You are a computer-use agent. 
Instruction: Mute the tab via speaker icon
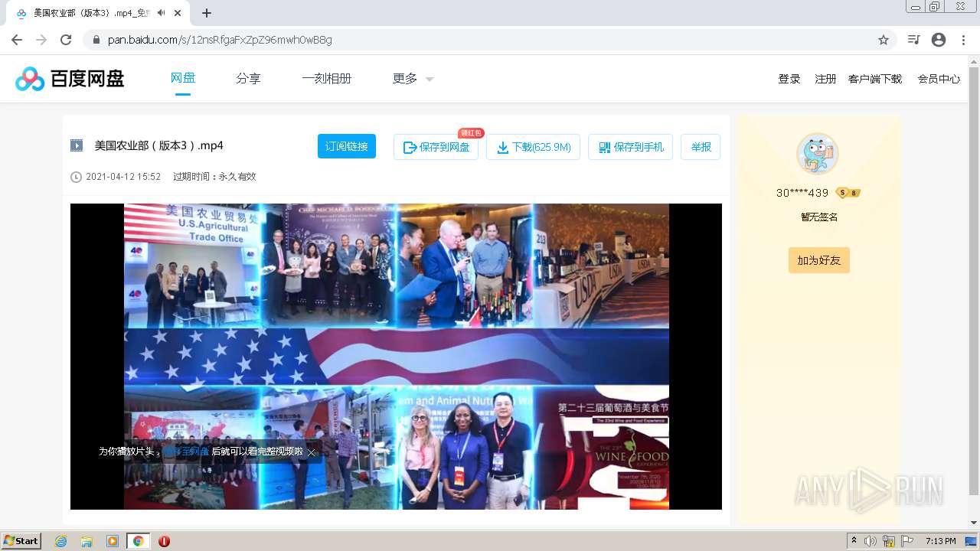(162, 13)
